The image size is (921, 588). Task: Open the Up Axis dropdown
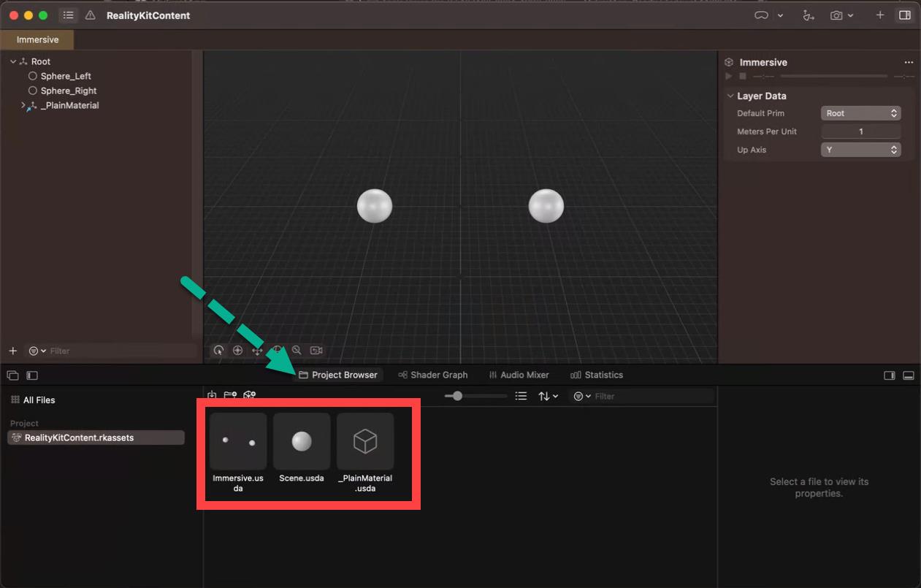pos(861,150)
